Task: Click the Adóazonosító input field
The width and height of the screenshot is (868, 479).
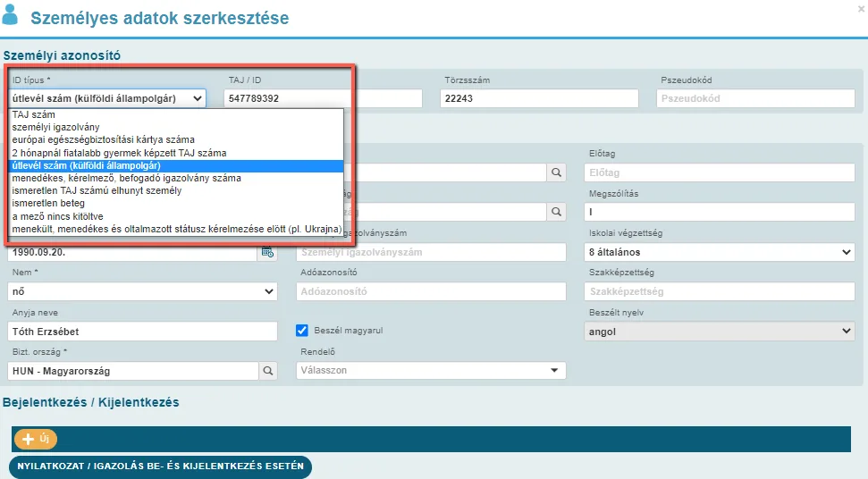Action: tap(431, 291)
